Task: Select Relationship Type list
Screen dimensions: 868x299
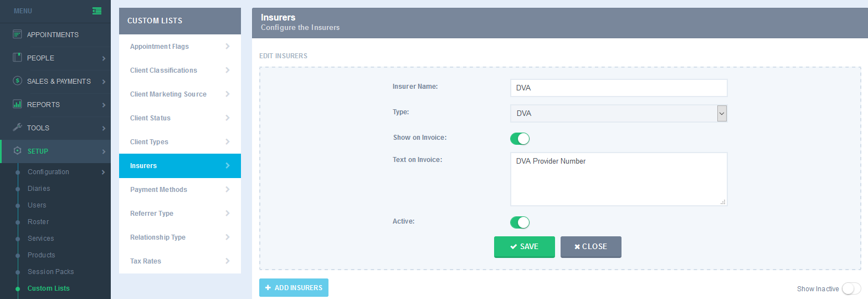Action: click(180, 237)
